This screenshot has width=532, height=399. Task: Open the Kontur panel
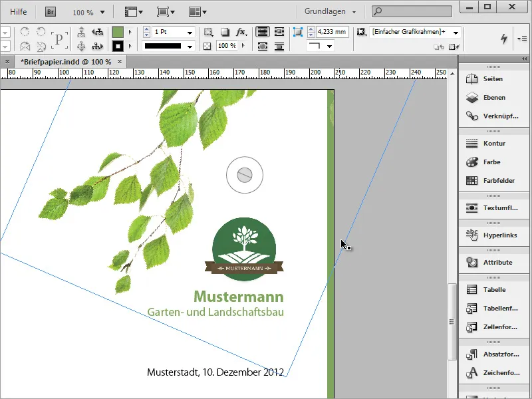click(x=493, y=144)
